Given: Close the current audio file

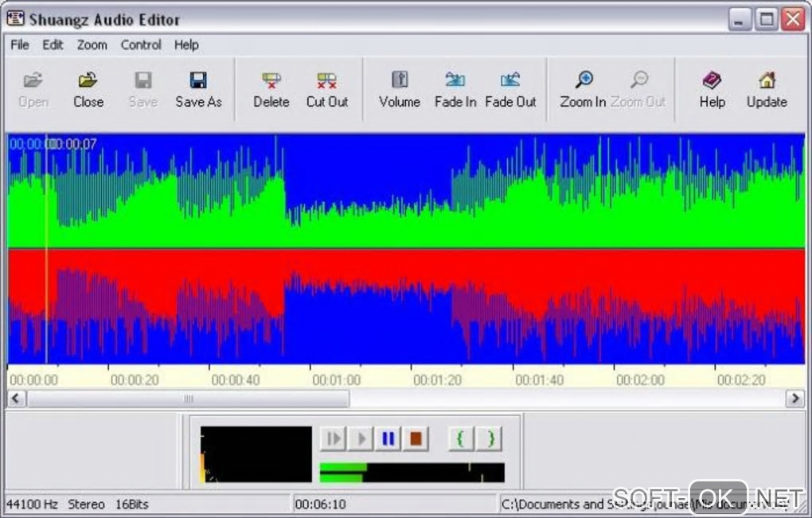Looking at the screenshot, I should [88, 90].
